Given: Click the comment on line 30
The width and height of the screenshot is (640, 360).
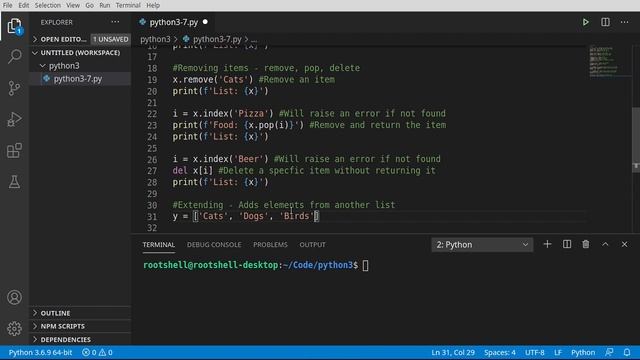Looking at the screenshot, I should click(x=284, y=205).
